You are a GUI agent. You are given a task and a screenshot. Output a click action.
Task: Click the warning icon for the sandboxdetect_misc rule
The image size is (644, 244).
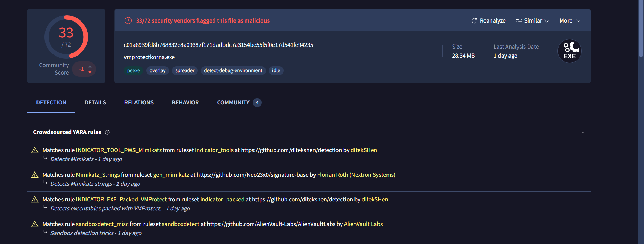pos(35,224)
